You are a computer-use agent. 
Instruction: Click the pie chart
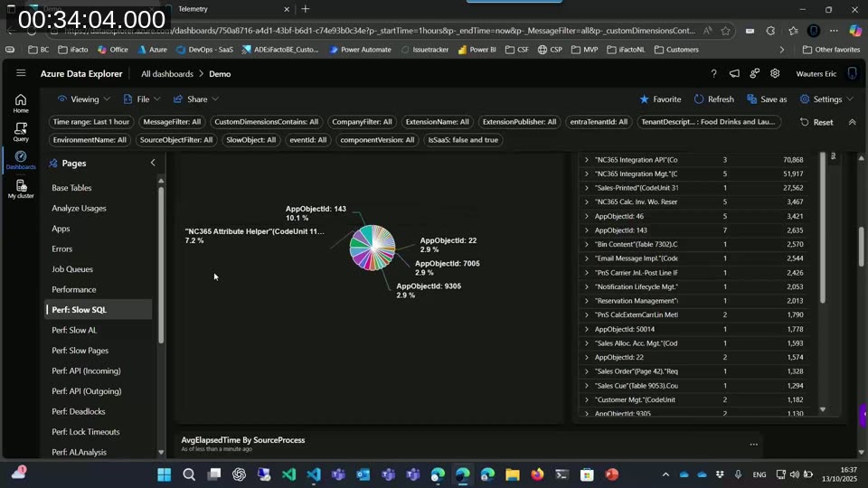pos(373,248)
